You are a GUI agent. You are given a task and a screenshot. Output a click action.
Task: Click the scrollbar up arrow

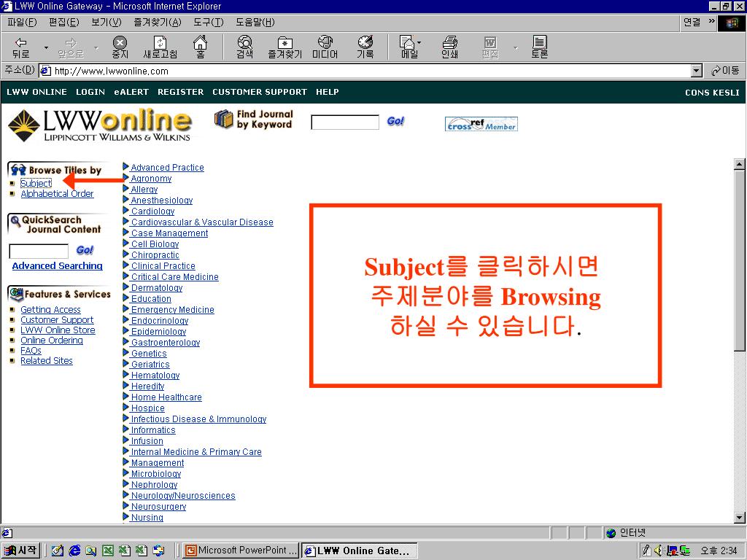(x=740, y=164)
